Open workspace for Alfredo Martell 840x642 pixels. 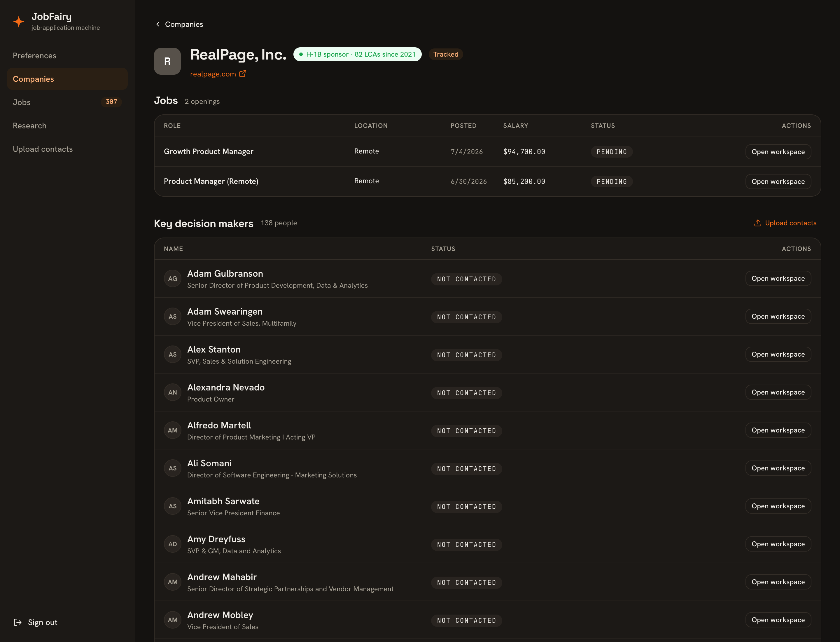pyautogui.click(x=778, y=430)
